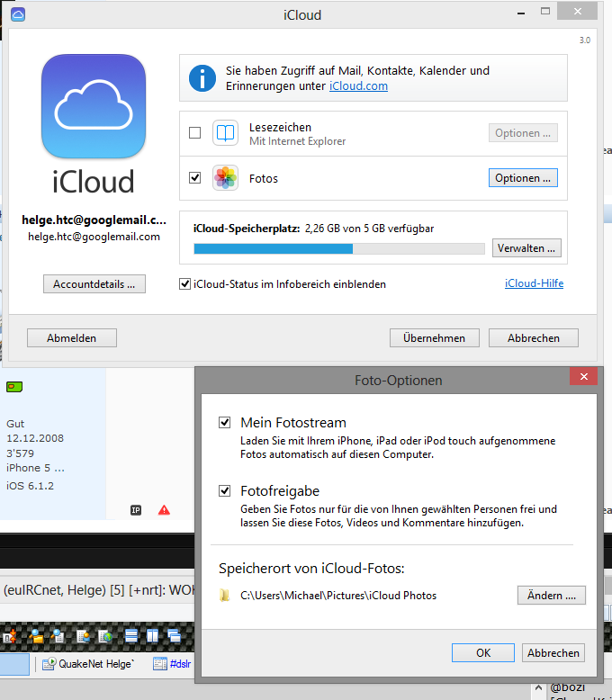Click the greyed Optionen button for Lesezeichen
The image size is (612, 700).
click(x=523, y=132)
